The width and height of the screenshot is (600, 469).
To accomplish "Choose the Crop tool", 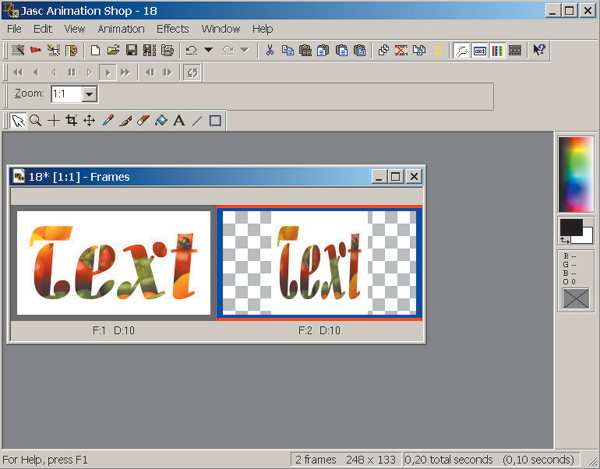I will click(x=72, y=121).
